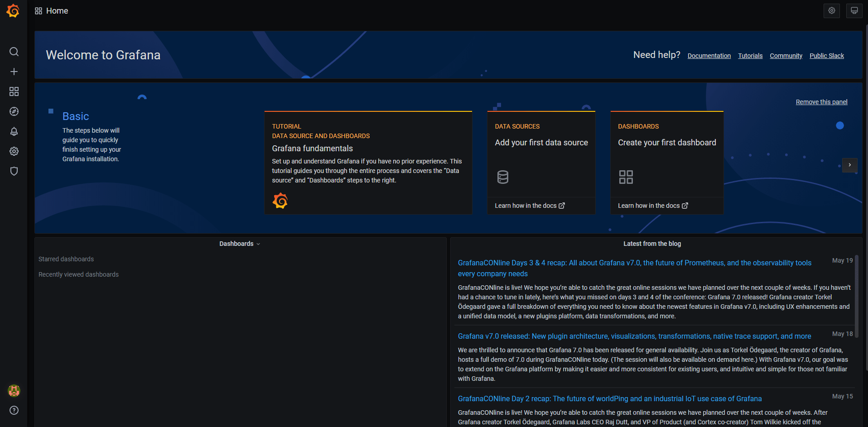The image size is (868, 427).
Task: Click the Create (plus) icon in sidebar
Action: click(14, 72)
